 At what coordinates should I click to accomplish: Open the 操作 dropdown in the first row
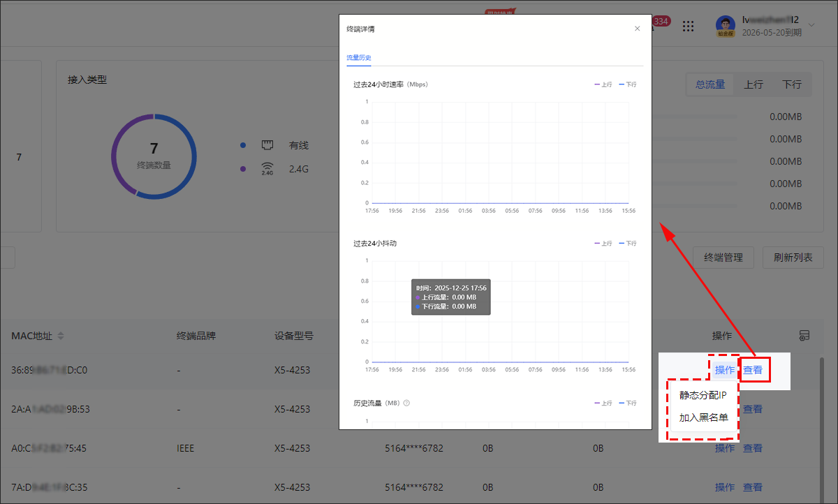724,370
